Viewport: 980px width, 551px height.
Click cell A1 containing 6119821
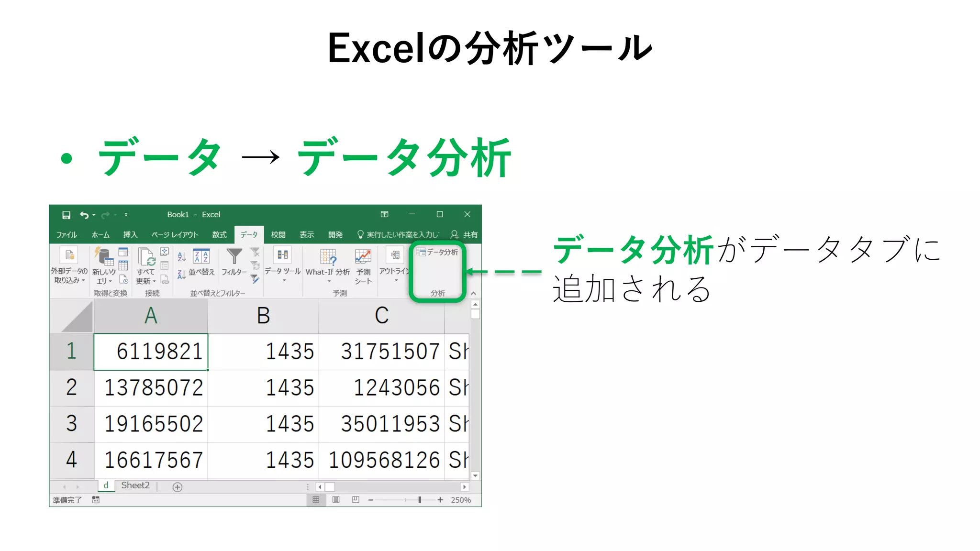click(x=151, y=352)
